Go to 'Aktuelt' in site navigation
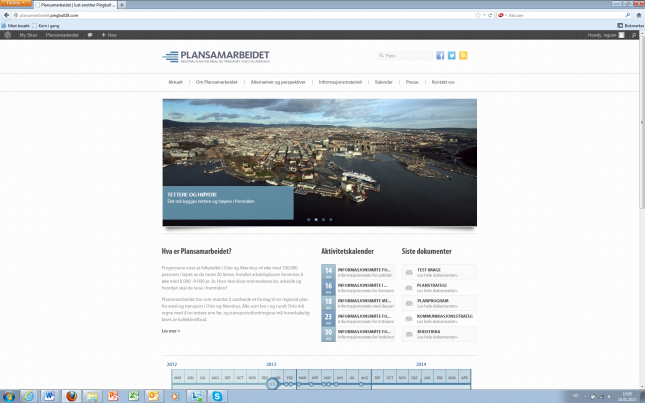This screenshot has height=403, width=645. coord(175,82)
